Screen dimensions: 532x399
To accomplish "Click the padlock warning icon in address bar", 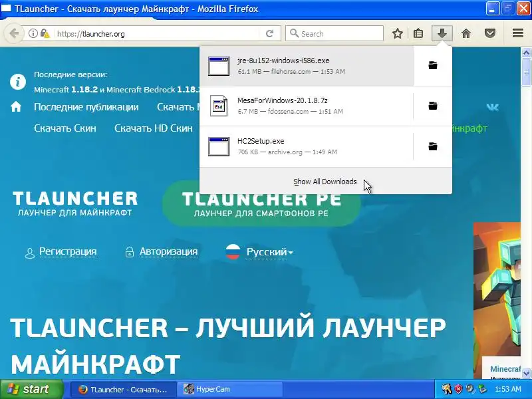I will click(x=45, y=34).
